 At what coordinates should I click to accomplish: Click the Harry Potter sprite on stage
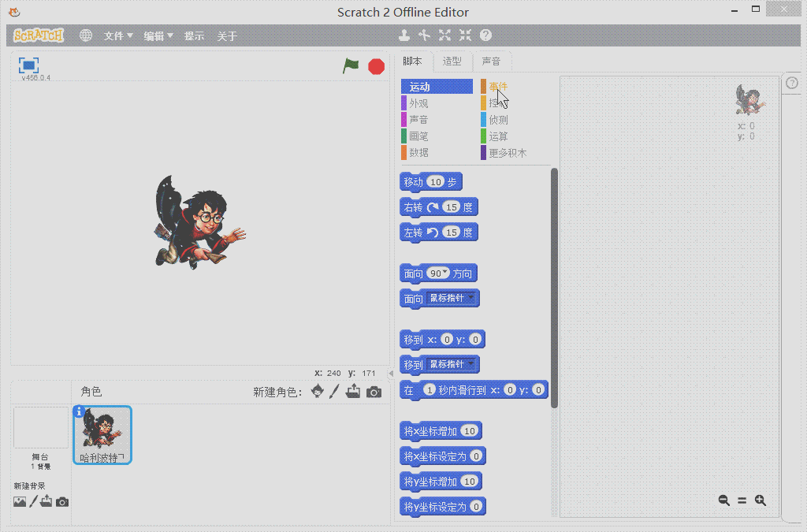[199, 222]
